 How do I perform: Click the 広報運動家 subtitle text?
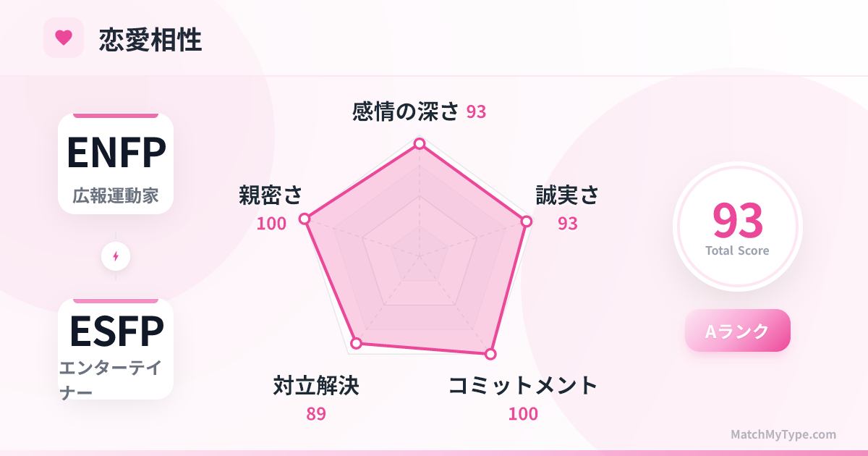pyautogui.click(x=116, y=195)
